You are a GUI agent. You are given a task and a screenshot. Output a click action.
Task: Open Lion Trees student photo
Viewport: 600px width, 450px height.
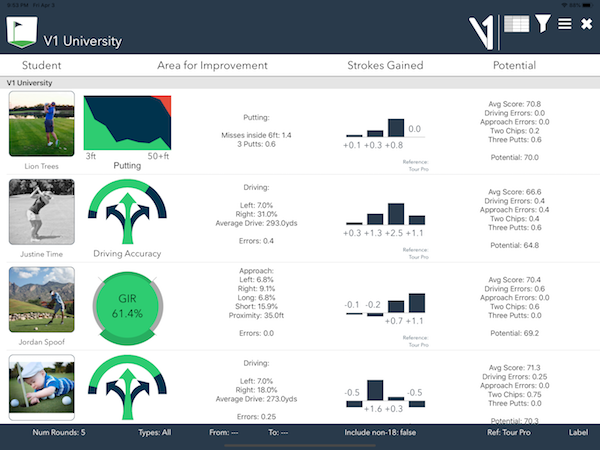[41, 124]
